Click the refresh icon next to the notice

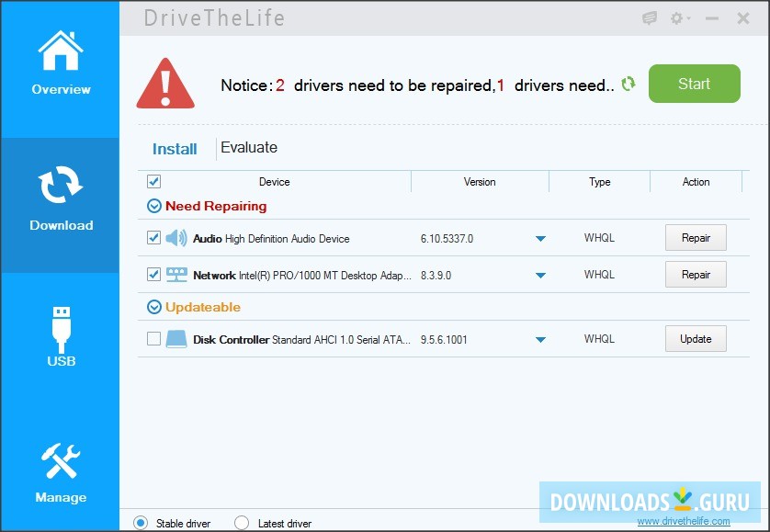(627, 84)
